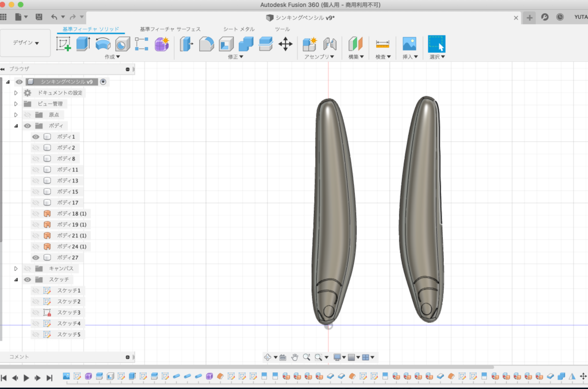Select スケッチ3 in the browser
Screen dimensions: 588x389
(68, 313)
